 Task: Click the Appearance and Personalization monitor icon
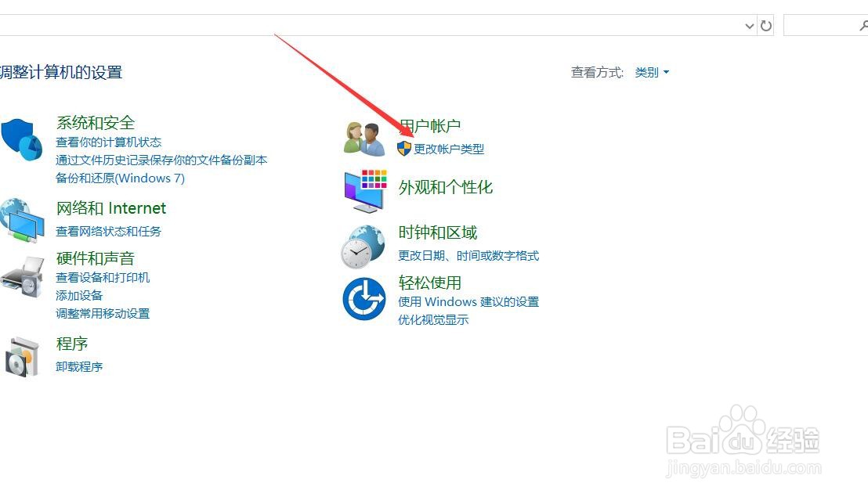pos(365,191)
